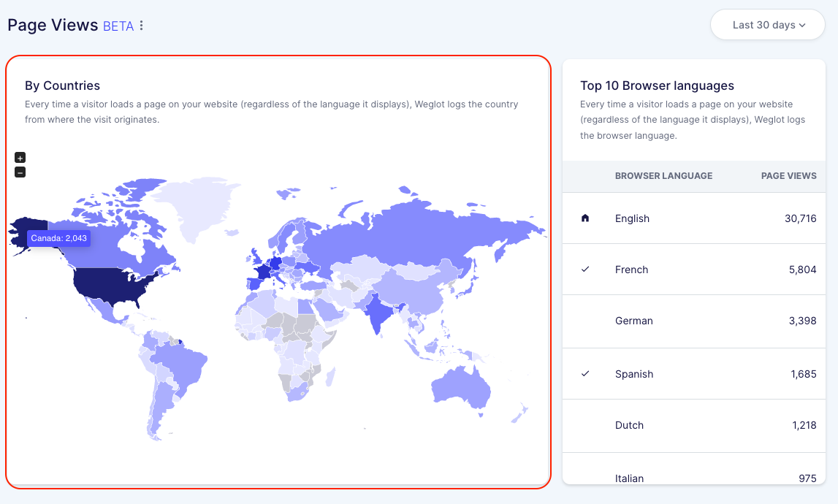
Task: Open the Last 30 days date selector
Action: pyautogui.click(x=767, y=24)
